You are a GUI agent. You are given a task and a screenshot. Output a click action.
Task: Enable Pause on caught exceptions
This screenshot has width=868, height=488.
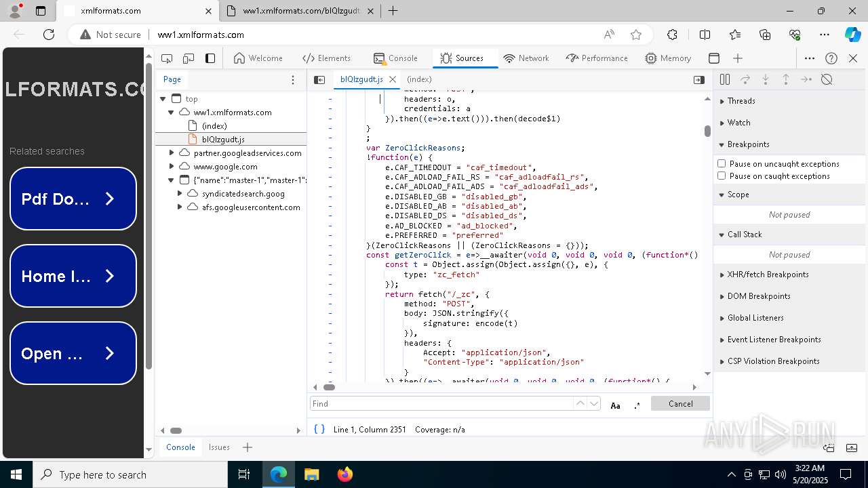[722, 176]
